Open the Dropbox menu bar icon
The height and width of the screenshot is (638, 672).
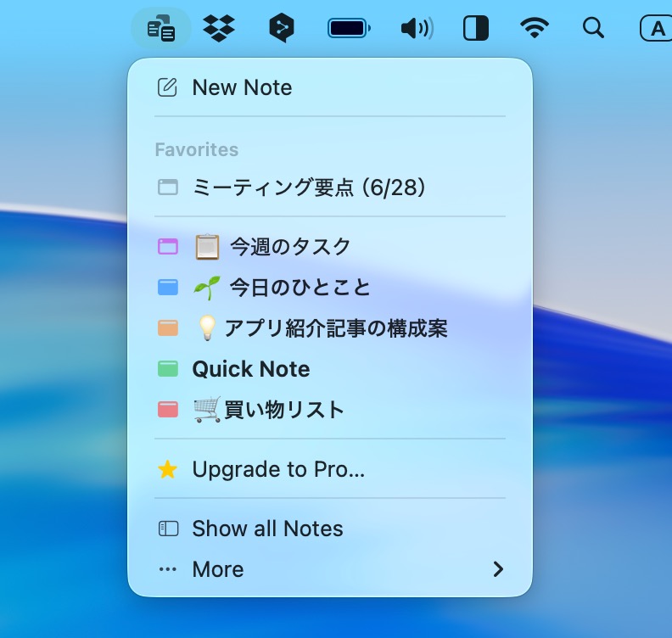pyautogui.click(x=219, y=29)
